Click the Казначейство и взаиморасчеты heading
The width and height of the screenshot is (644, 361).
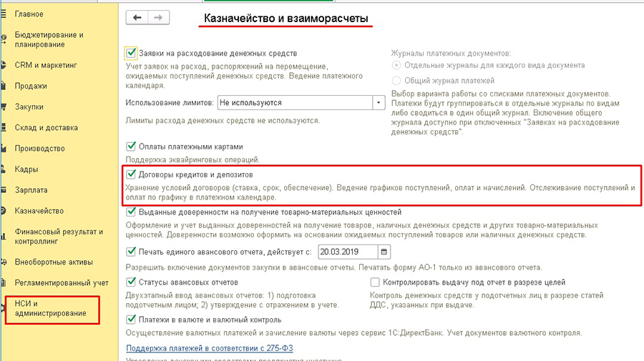pyautogui.click(x=286, y=19)
